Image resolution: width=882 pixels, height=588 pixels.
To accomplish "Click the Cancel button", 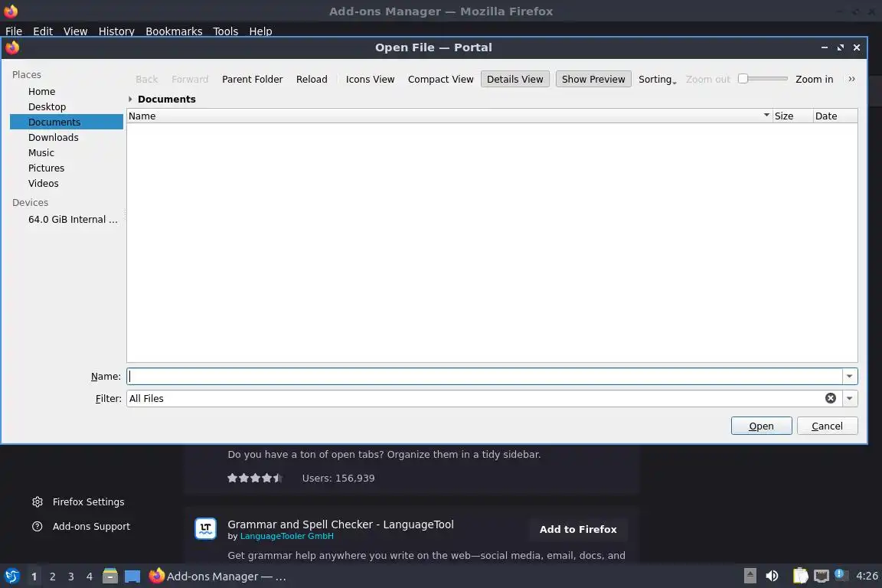I will coord(827,426).
